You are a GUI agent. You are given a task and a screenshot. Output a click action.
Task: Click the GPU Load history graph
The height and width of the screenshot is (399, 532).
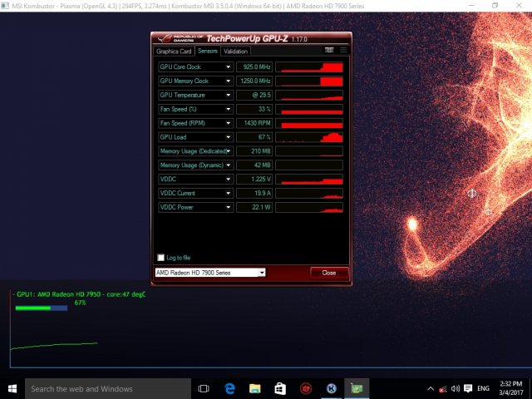point(308,137)
